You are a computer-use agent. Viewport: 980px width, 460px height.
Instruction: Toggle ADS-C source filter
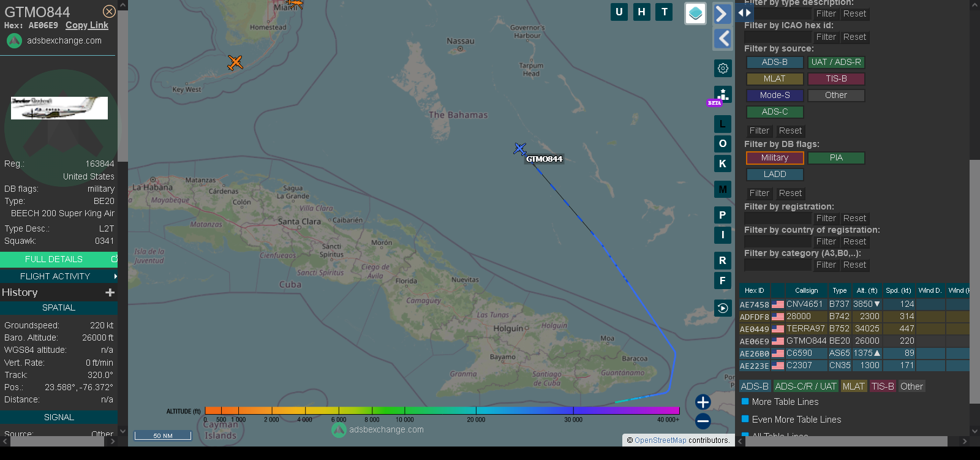[775, 112]
